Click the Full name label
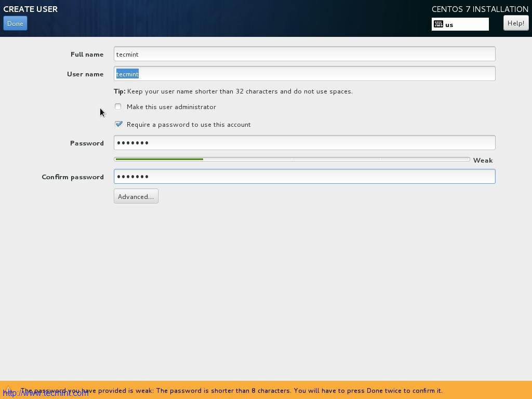532x399 pixels. click(87, 54)
